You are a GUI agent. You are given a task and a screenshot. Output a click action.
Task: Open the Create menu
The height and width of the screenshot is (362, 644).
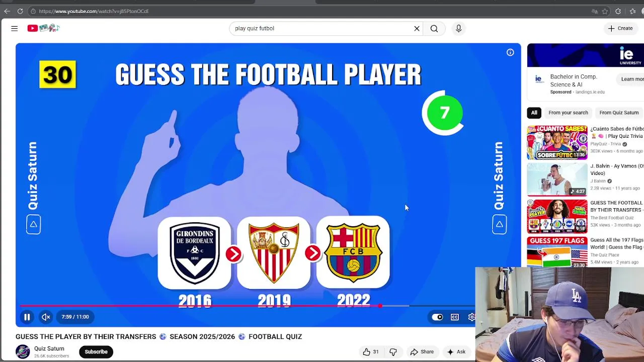[620, 28]
